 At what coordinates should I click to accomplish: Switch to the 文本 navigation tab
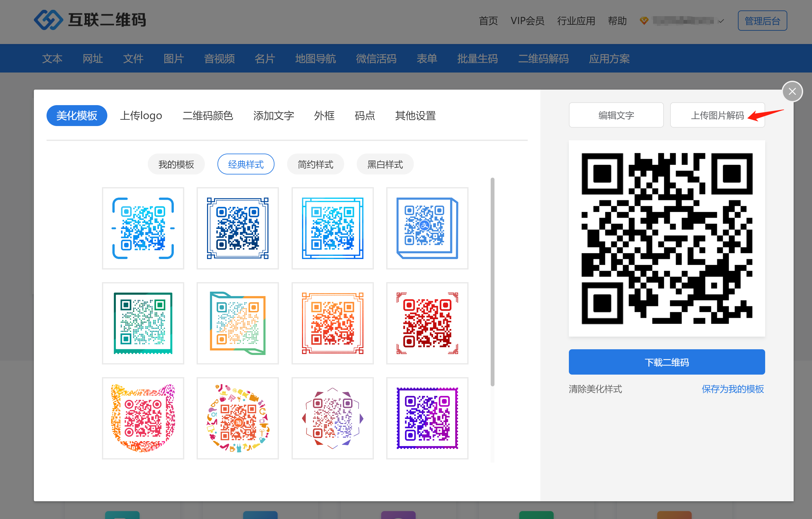(x=52, y=59)
